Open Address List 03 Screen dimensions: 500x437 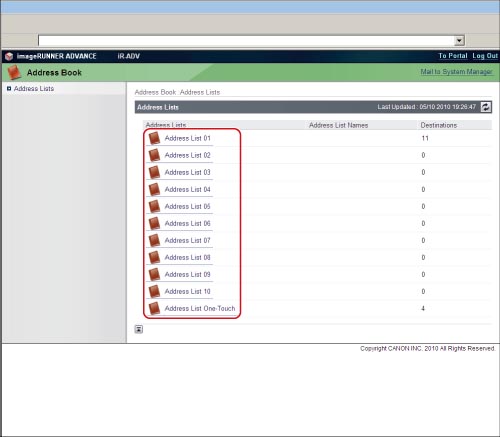(x=188, y=172)
